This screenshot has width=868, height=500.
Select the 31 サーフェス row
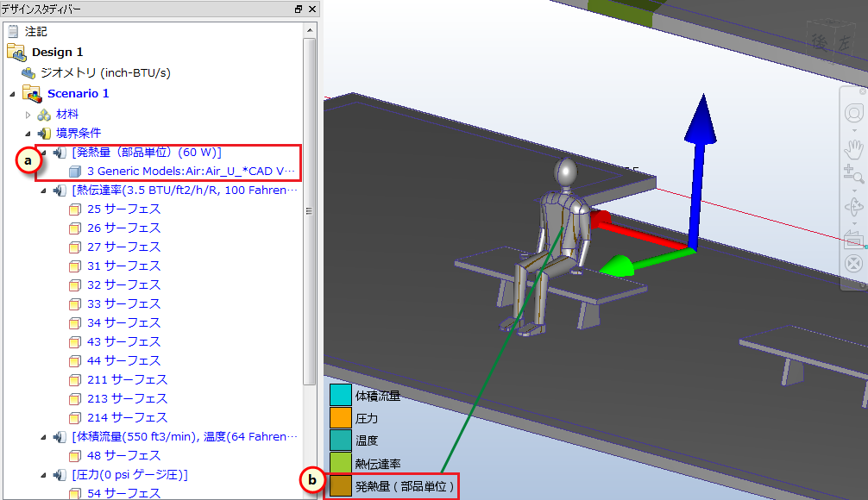(115, 266)
